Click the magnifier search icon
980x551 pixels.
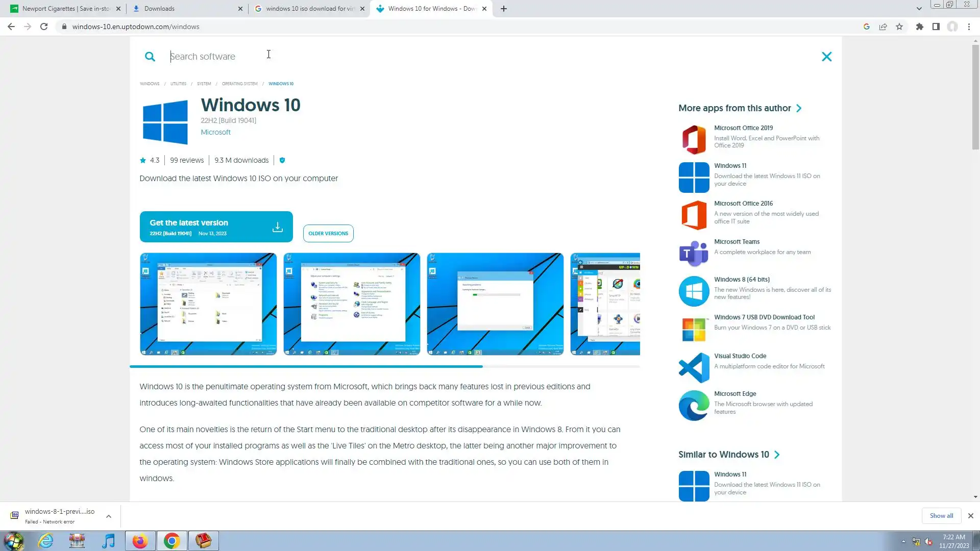(150, 57)
